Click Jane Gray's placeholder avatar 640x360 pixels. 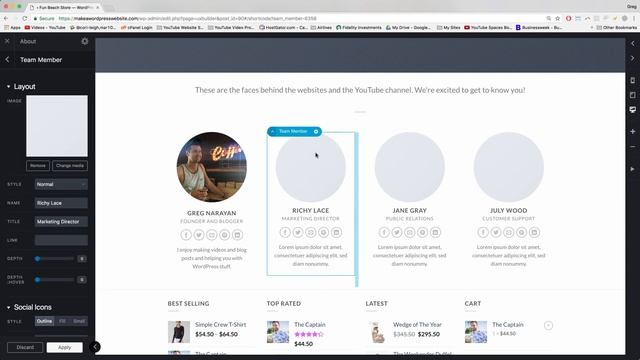pos(409,167)
